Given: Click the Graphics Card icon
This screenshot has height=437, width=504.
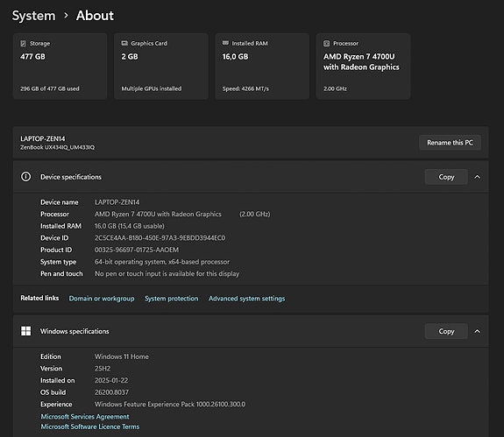Looking at the screenshot, I should coord(124,43).
